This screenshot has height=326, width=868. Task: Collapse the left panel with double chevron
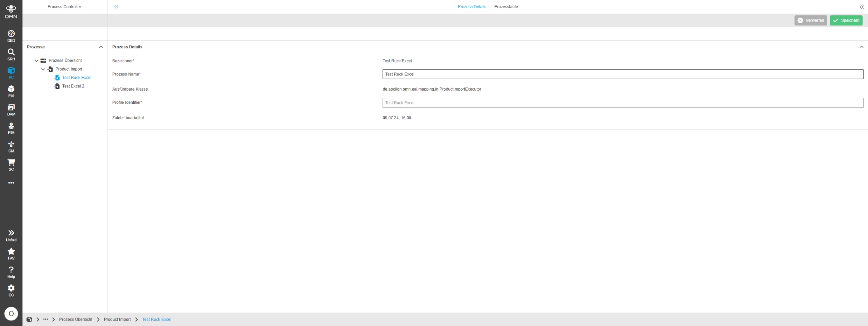coord(116,7)
